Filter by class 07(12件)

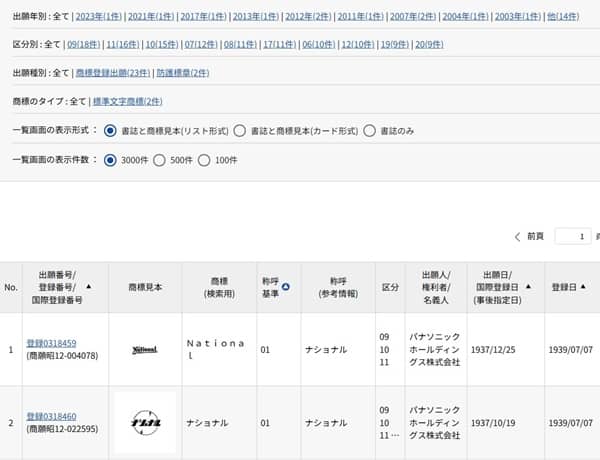tap(201, 44)
